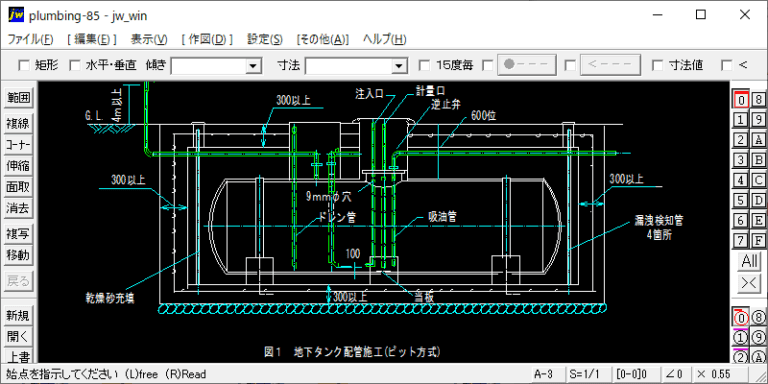Image resolution: width=768 pixels, height=384 pixels.
Task: Expand the 傾き dropdown
Action: tap(253, 66)
